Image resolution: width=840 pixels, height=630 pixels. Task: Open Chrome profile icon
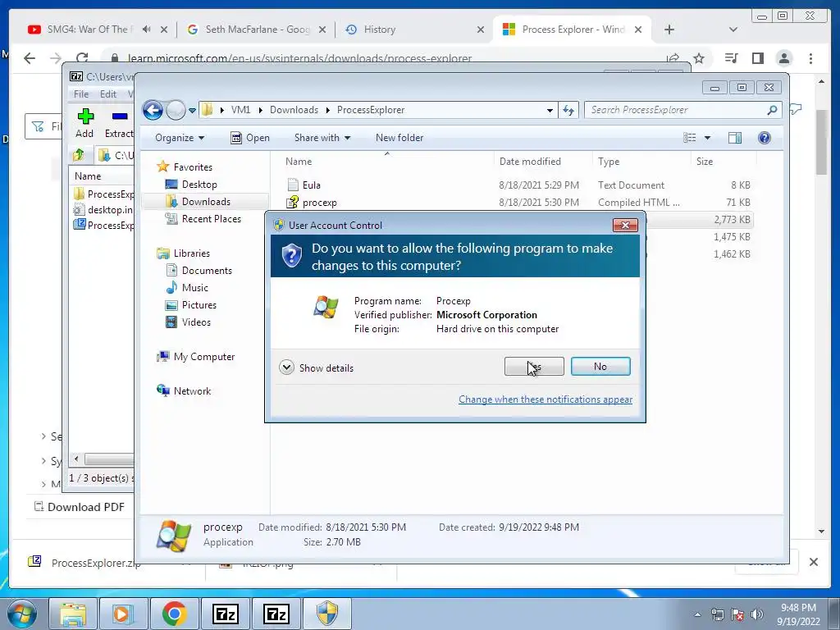click(x=784, y=58)
